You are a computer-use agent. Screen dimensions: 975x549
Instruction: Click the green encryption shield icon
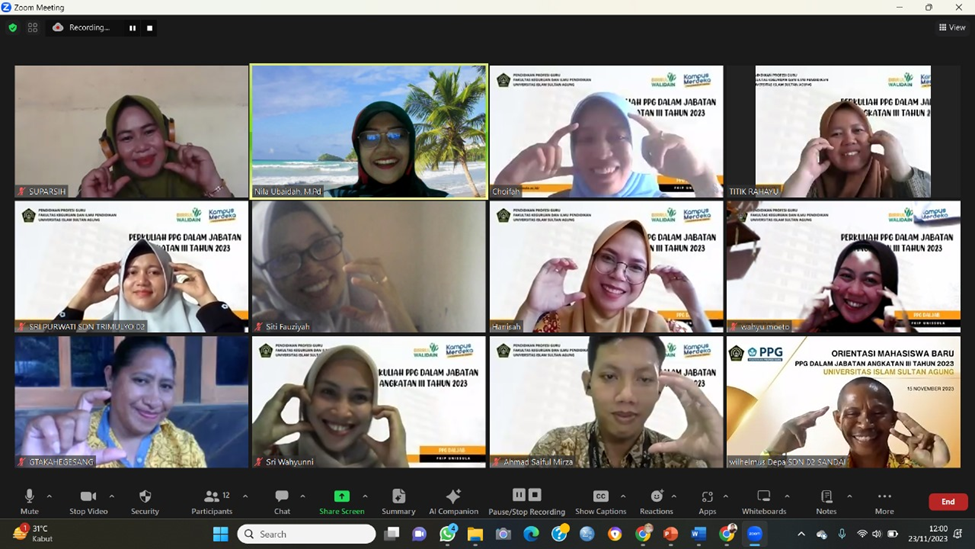point(13,28)
